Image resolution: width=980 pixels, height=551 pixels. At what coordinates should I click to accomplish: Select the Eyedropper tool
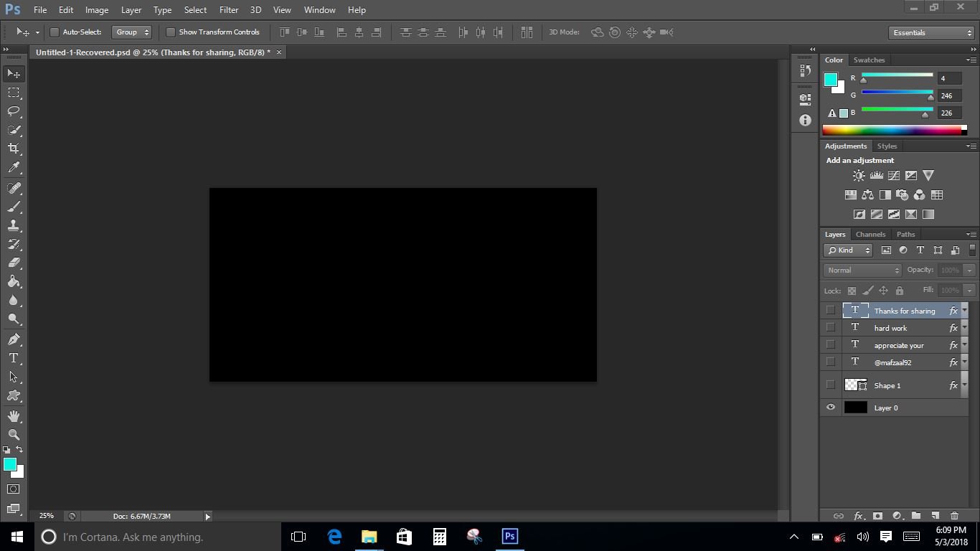point(14,167)
